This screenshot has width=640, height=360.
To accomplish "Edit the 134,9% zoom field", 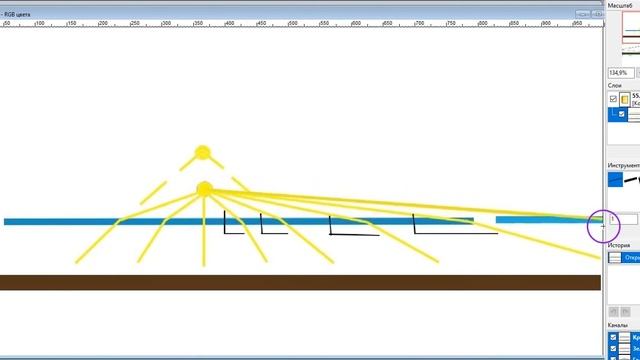I will click(621, 73).
